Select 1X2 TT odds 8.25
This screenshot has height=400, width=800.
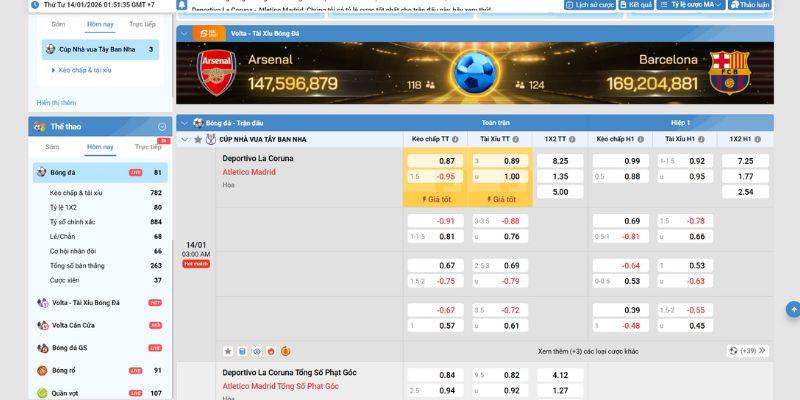point(560,161)
